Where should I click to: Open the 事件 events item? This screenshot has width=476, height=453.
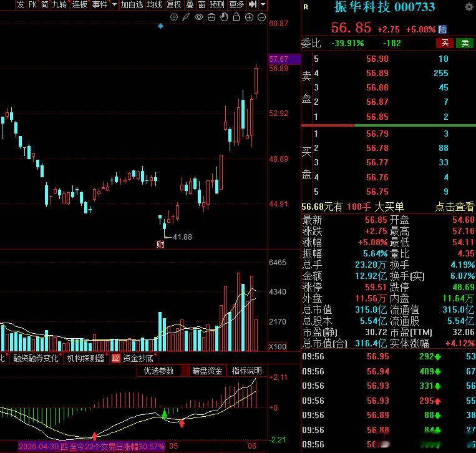100,4
